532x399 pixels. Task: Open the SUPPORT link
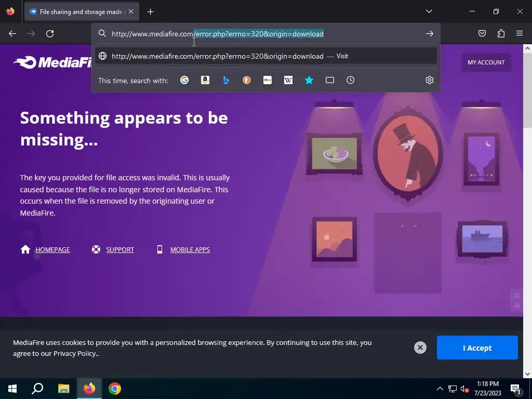pyautogui.click(x=120, y=250)
